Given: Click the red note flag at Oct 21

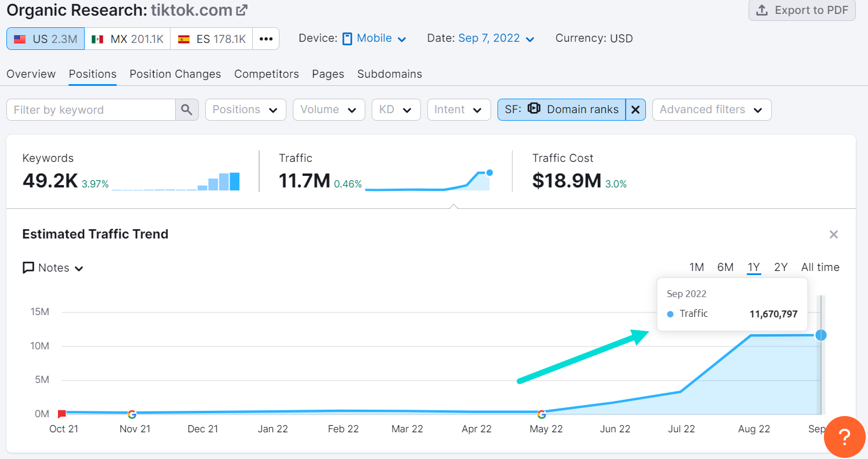Looking at the screenshot, I should coord(62,414).
